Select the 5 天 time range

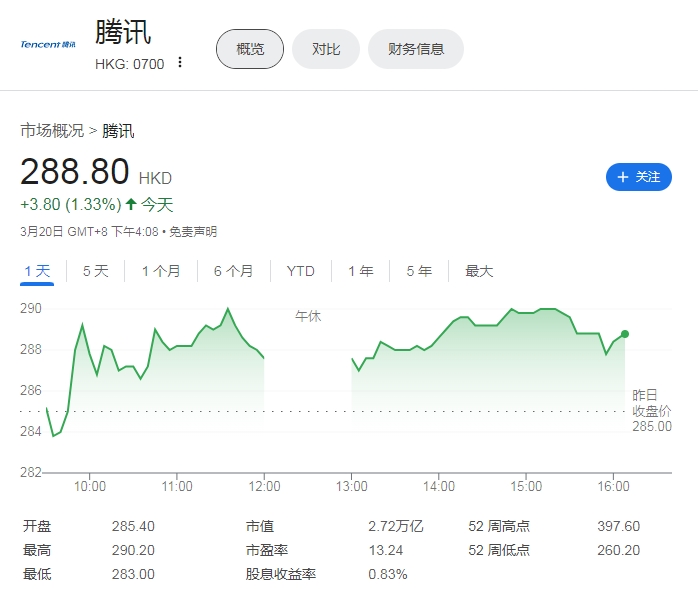coord(95,271)
